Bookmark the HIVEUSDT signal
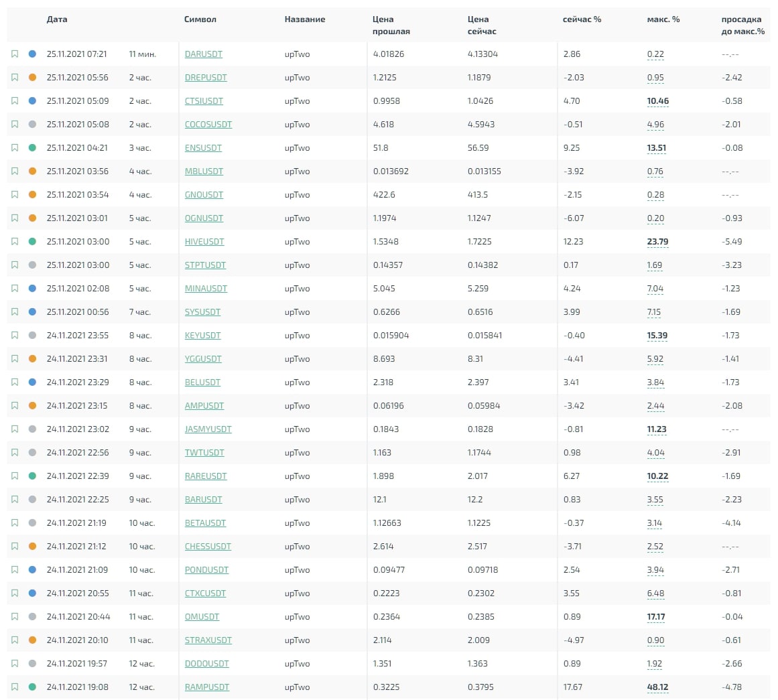This screenshot has width=778, height=700. pos(15,242)
